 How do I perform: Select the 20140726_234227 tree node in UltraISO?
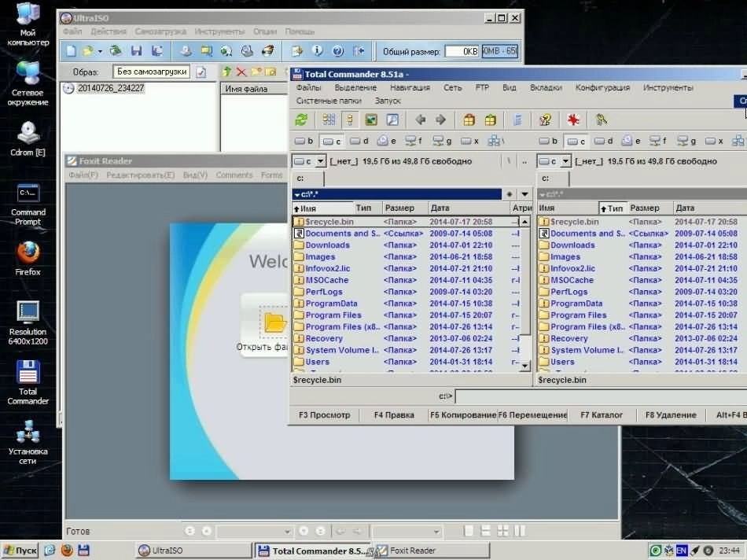click(x=111, y=88)
